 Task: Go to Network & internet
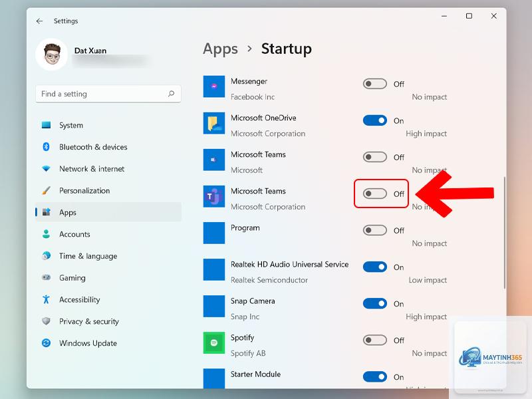point(108,169)
